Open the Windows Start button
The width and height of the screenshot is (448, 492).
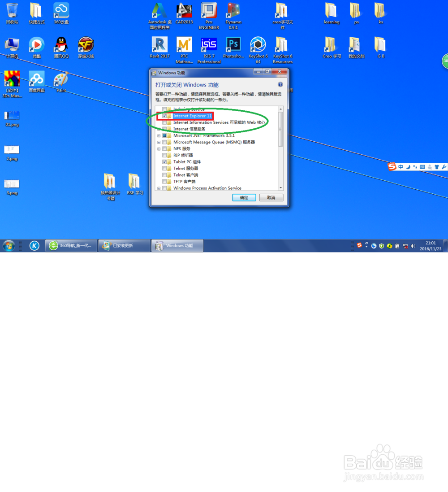click(x=9, y=246)
